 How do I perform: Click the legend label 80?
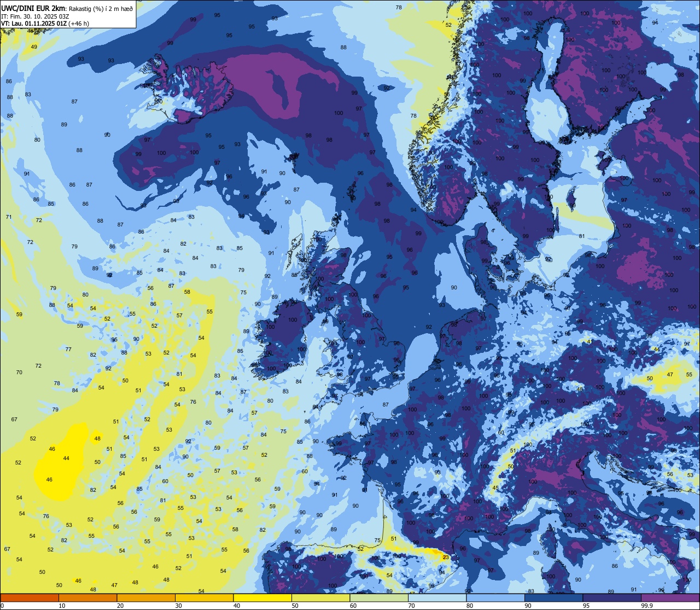(x=470, y=606)
